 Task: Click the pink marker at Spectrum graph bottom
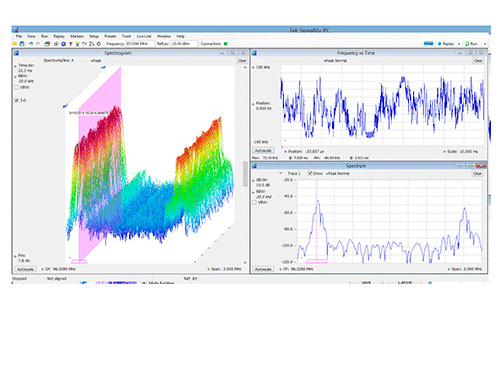click(317, 261)
